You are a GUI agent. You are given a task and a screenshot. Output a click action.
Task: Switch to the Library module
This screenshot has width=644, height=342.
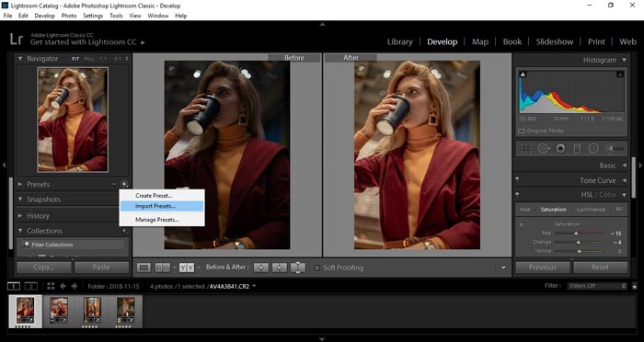pyautogui.click(x=399, y=42)
